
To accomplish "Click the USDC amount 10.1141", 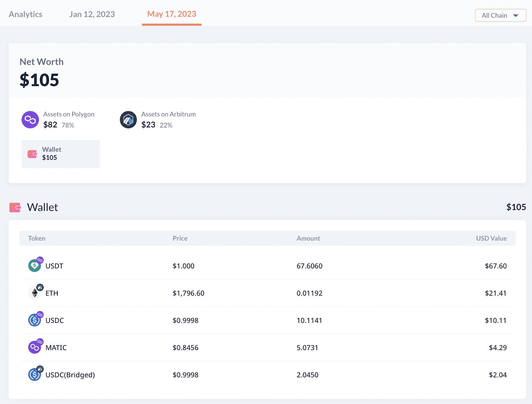I will point(309,320).
